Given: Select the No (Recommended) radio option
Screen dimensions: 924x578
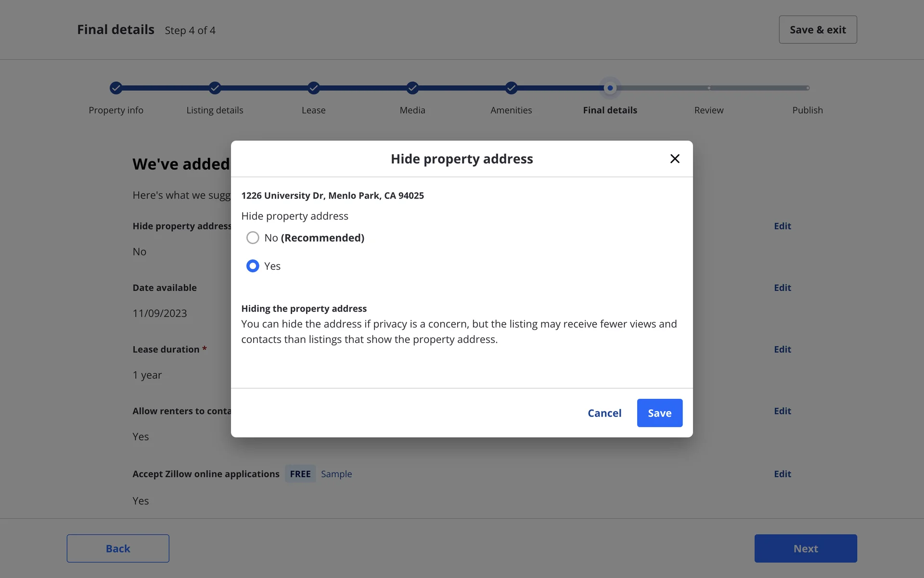Looking at the screenshot, I should 253,237.
